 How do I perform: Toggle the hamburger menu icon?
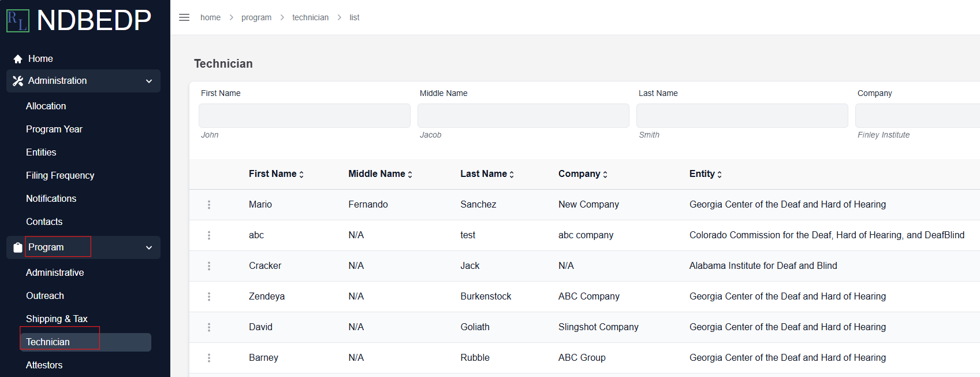pyautogui.click(x=184, y=17)
